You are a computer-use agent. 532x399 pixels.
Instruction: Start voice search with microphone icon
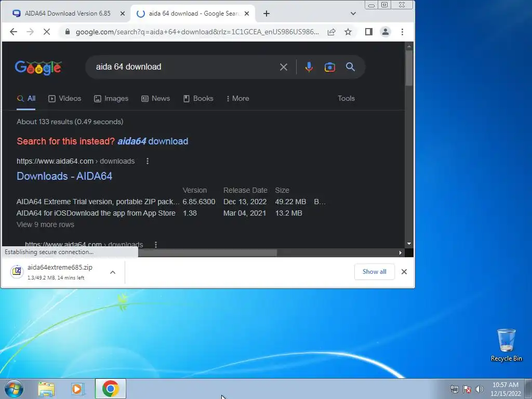click(309, 67)
